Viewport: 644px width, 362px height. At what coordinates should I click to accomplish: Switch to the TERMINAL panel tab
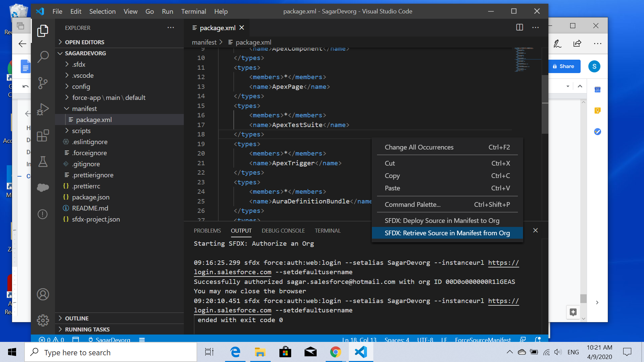click(x=327, y=231)
